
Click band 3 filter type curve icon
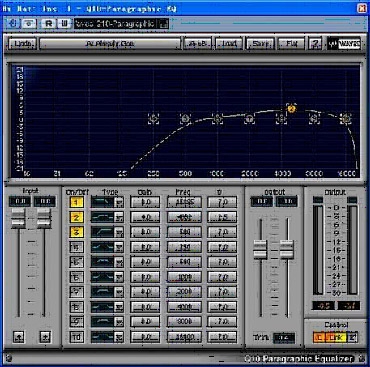pos(102,232)
